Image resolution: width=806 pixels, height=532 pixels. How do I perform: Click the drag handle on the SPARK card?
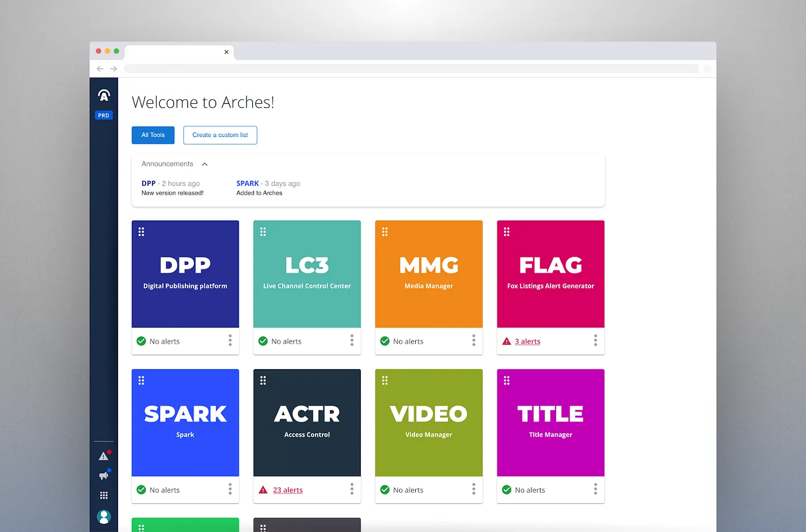coord(141,380)
